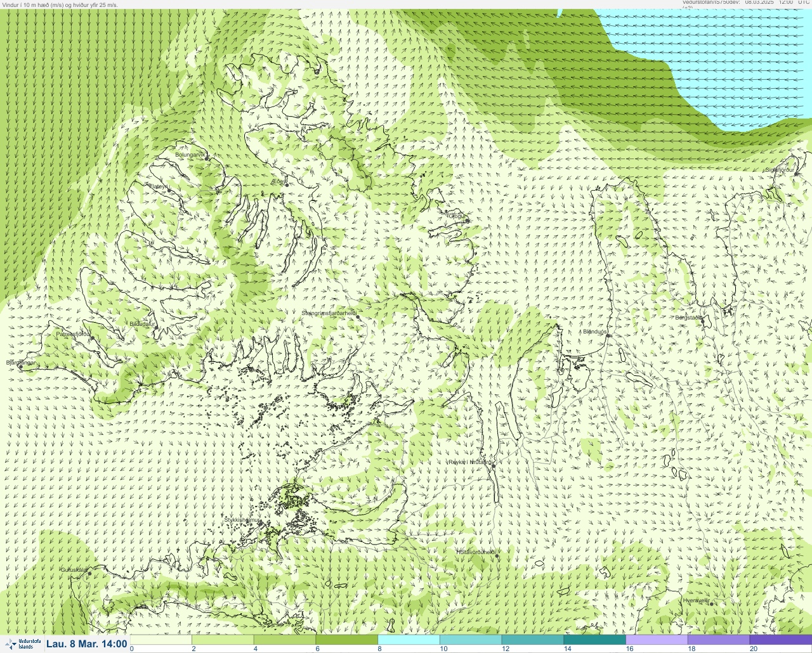Image resolution: width=812 pixels, height=653 pixels.
Task: Click the Bergstaðir station label
Action: [688, 317]
